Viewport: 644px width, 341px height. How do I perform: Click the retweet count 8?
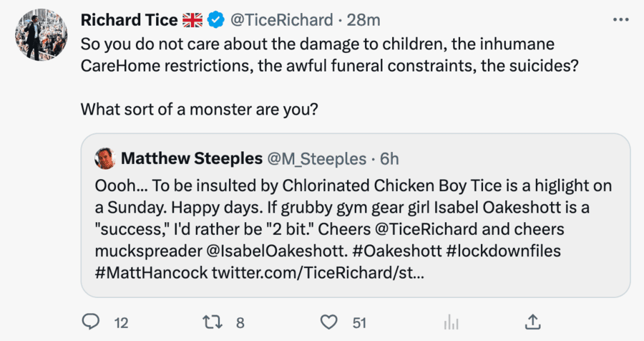pyautogui.click(x=240, y=323)
